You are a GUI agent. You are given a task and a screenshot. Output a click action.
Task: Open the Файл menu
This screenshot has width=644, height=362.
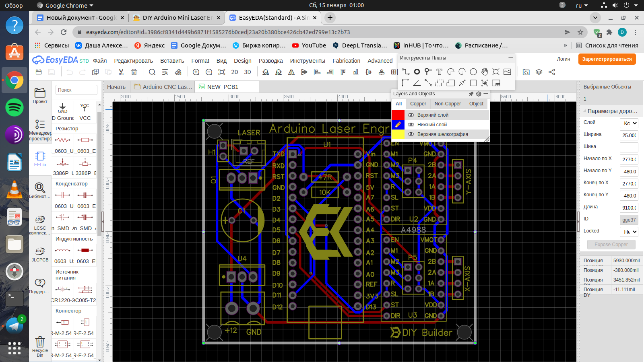click(100, 61)
